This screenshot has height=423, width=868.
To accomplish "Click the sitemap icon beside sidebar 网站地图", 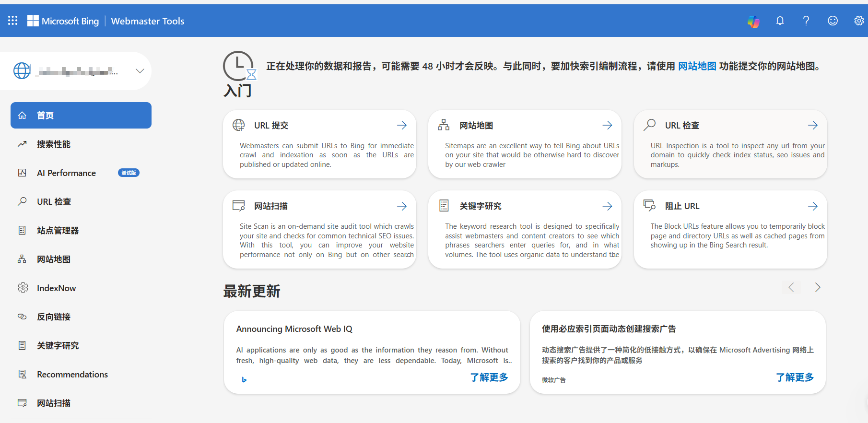I will point(22,259).
